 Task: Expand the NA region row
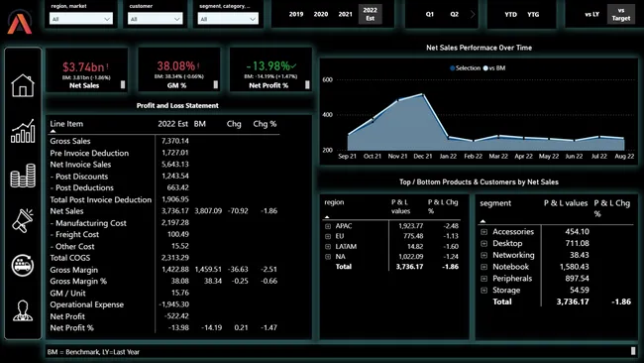[328, 257]
